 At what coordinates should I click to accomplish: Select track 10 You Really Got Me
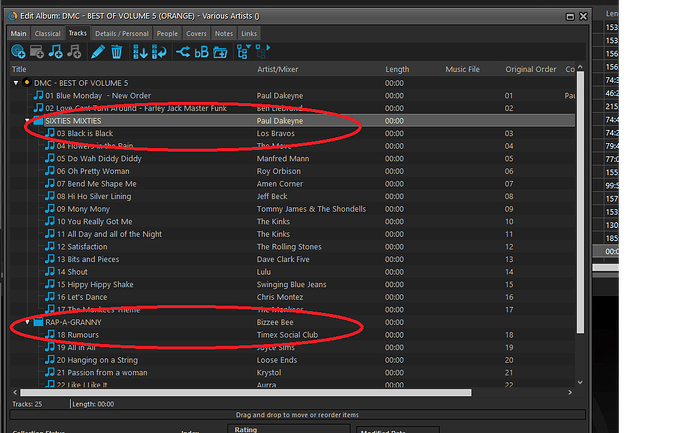click(x=95, y=221)
